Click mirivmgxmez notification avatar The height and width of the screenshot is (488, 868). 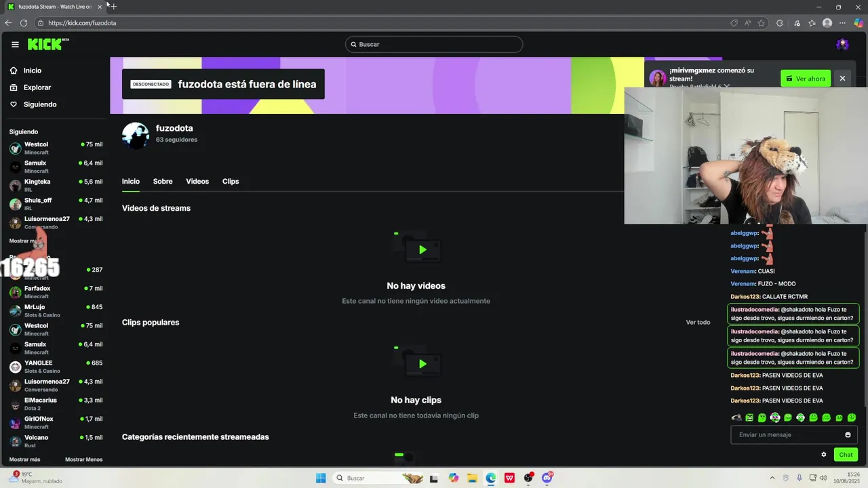[658, 78]
